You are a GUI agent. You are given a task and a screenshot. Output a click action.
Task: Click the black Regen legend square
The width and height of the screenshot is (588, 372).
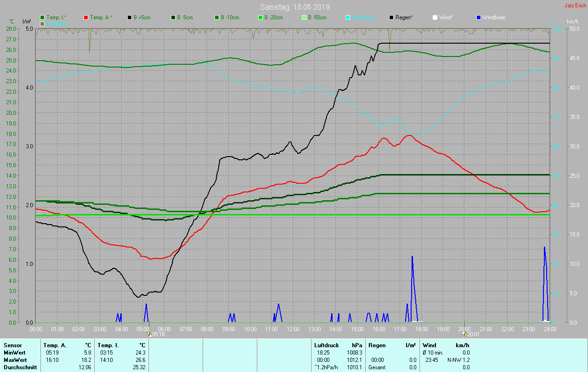pyautogui.click(x=391, y=17)
